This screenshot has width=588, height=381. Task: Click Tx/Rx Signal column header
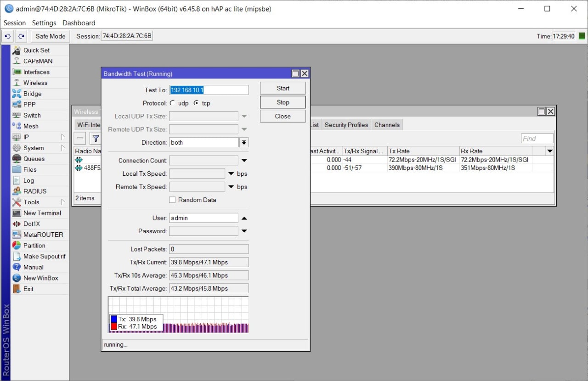pos(364,151)
